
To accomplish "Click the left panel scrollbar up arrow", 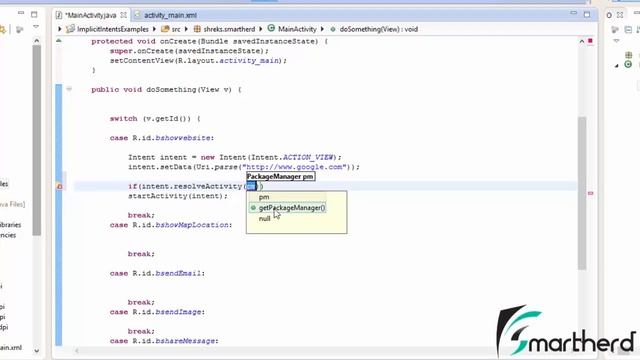I will point(37,41).
